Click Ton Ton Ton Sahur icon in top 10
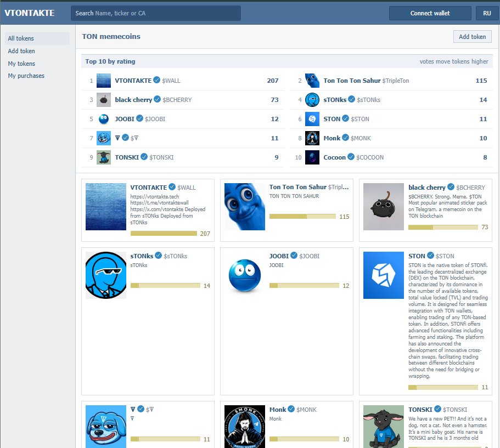This screenshot has width=500, height=448. pos(312,81)
